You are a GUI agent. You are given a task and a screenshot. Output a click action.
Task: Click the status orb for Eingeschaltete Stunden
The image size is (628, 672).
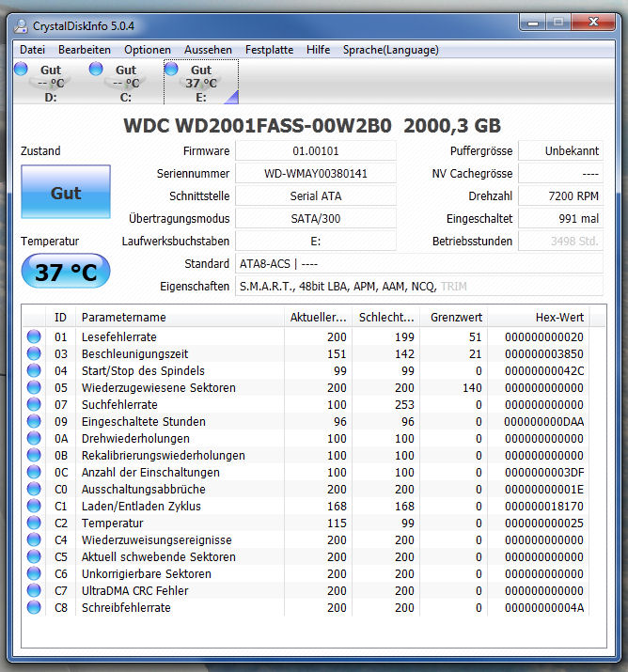point(34,421)
